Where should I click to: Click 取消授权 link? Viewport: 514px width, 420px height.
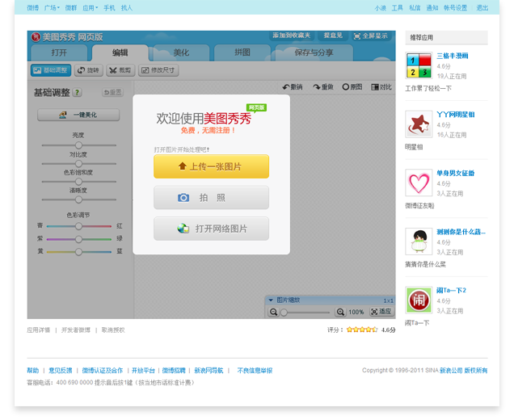coord(113,330)
